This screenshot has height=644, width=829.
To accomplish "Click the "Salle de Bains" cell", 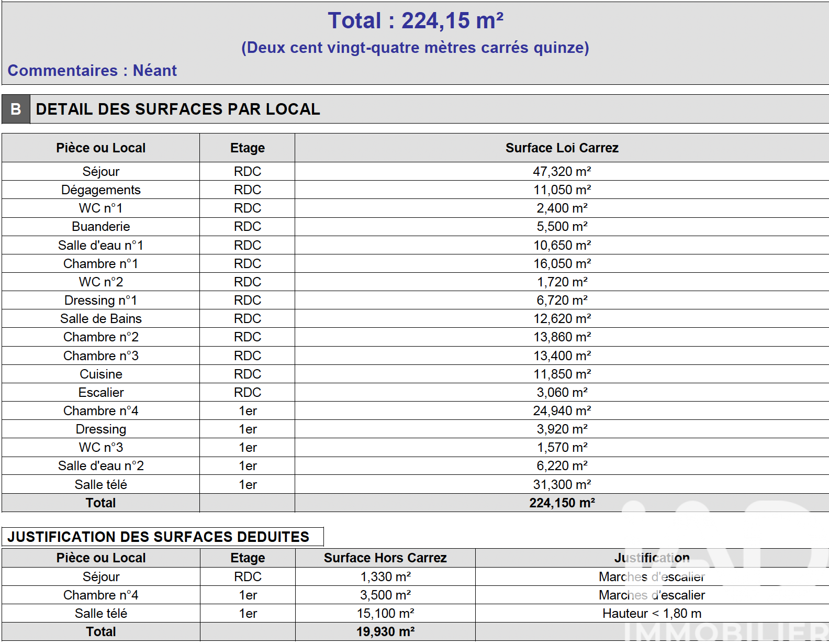I will tap(100, 319).
